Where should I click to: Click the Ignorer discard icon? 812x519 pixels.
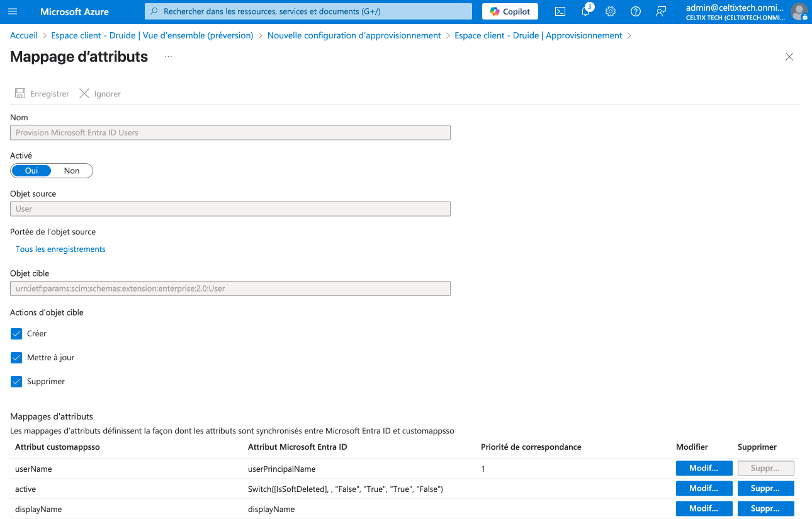tap(84, 93)
